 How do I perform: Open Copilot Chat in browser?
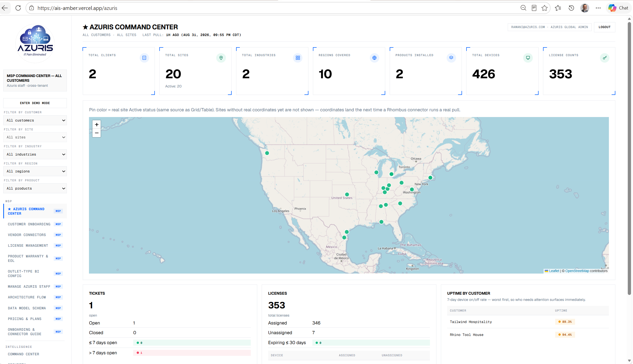click(x=619, y=8)
